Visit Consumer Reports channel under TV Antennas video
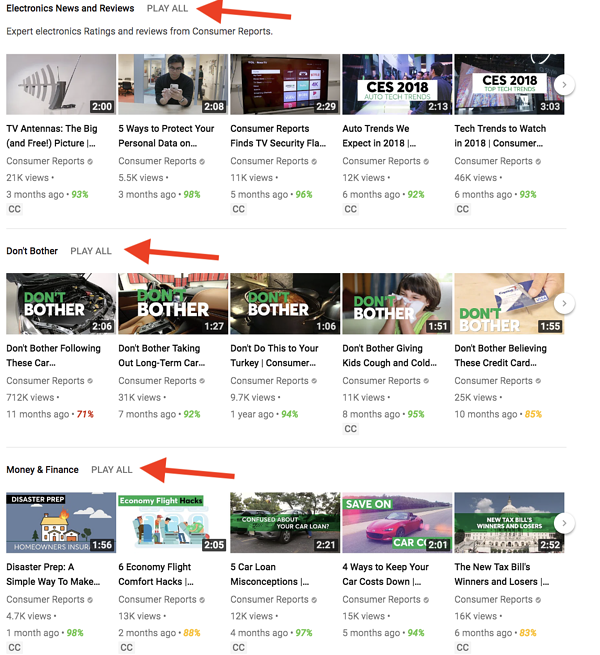Screen dimensions: 600x655 [x=45, y=161]
